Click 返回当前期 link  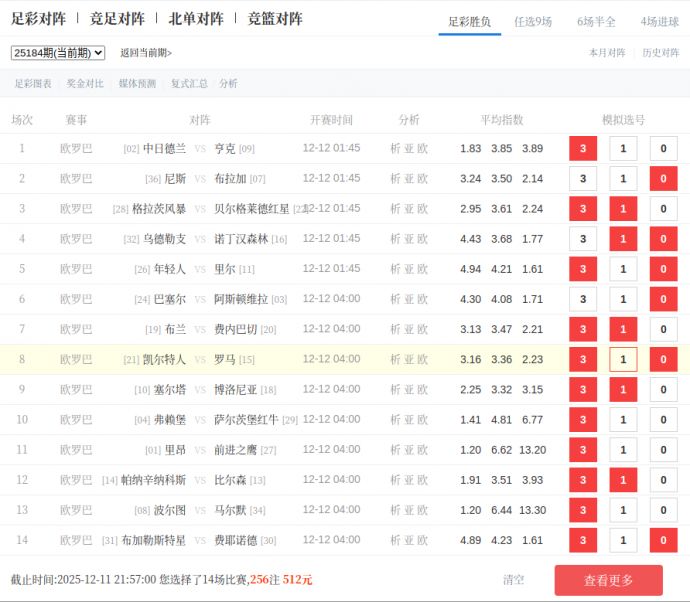point(146,53)
